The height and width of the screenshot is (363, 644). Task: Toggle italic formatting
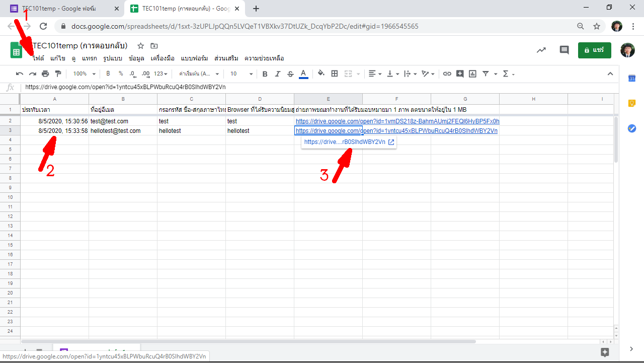pos(277,74)
